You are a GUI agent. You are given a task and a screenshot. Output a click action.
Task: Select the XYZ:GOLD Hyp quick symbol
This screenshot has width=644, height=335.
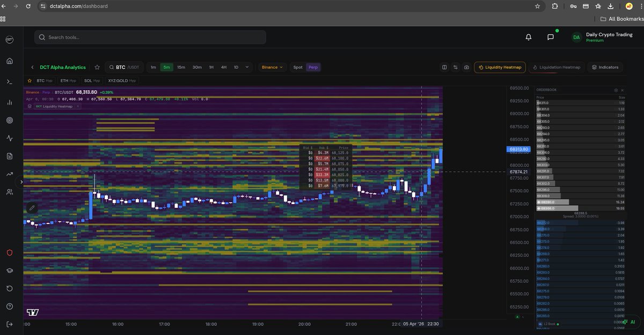pos(122,81)
